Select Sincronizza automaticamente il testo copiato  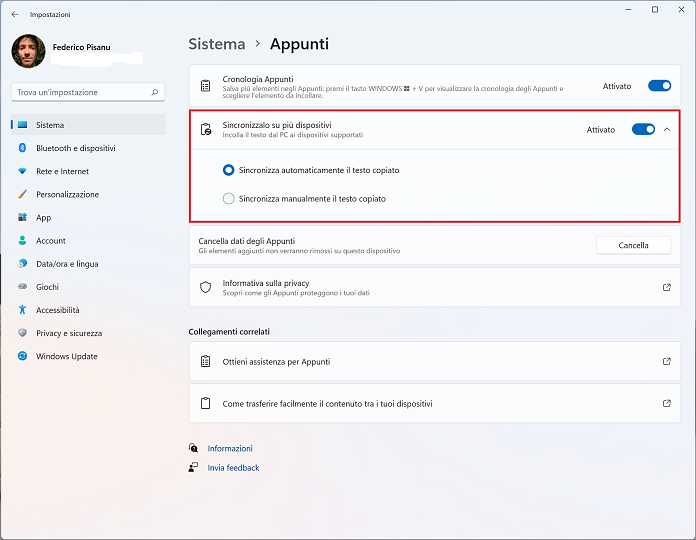[x=229, y=170]
